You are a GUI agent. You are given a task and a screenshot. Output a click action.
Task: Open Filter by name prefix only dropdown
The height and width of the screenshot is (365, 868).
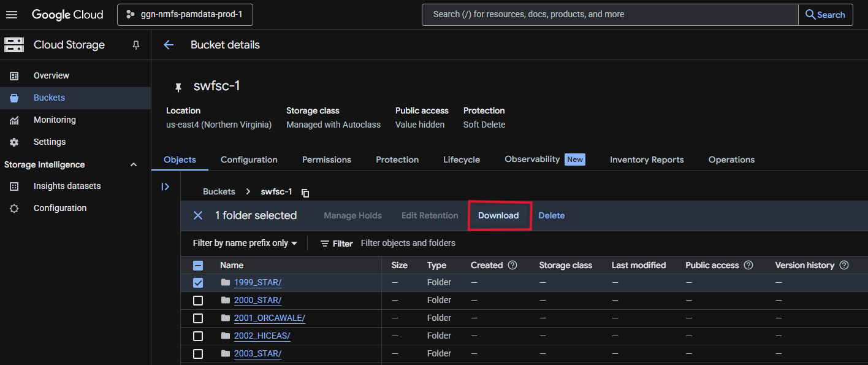coord(245,244)
